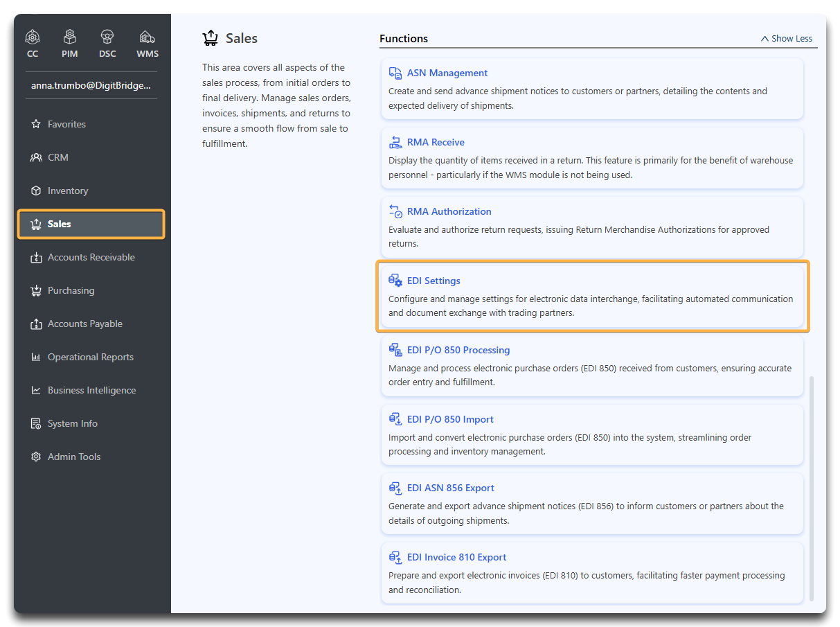The image size is (840, 627).
Task: Open EDI P/O 850 Processing link
Action: point(458,350)
